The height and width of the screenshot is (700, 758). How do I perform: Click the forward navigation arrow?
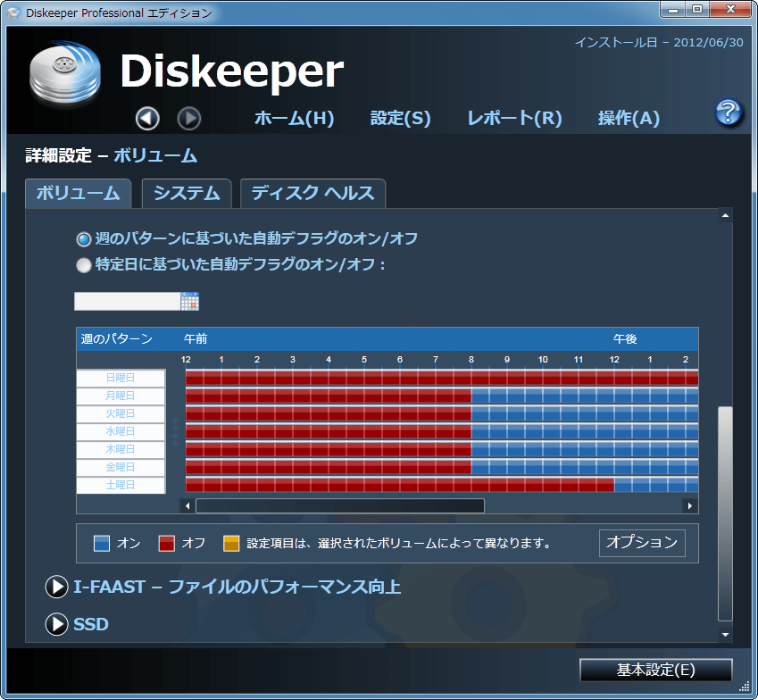189,119
